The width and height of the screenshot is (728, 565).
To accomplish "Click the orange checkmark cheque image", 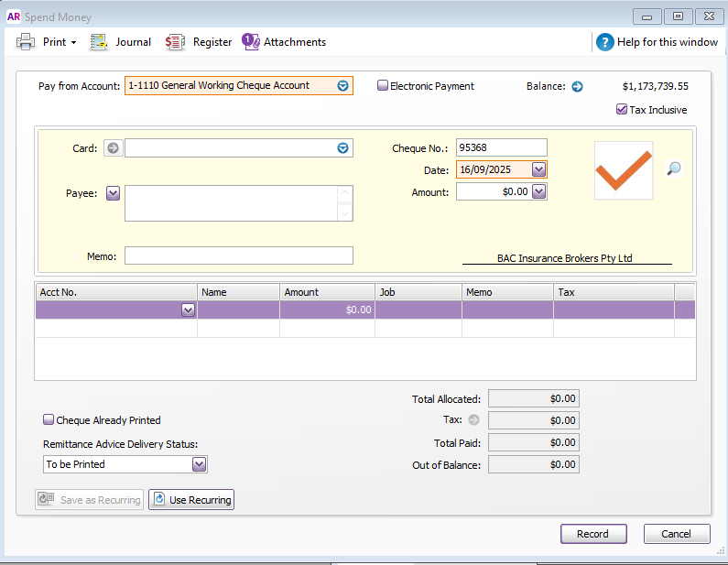I will click(624, 170).
